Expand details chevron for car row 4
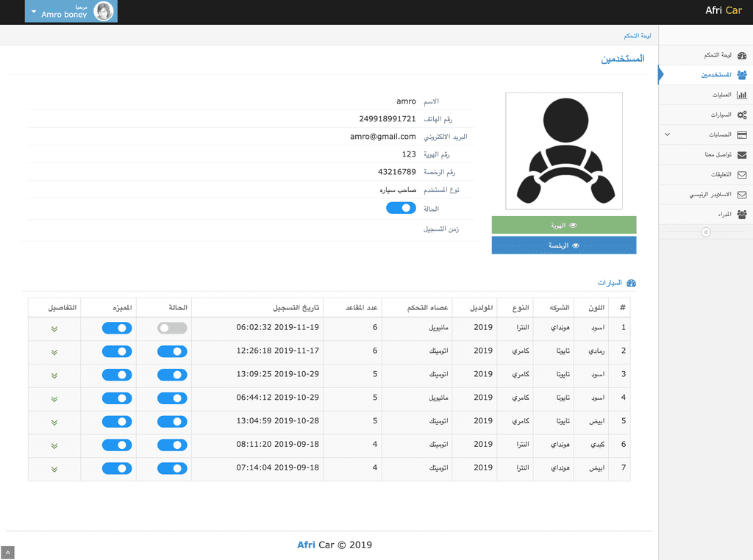This screenshot has height=560, width=753. point(54,399)
